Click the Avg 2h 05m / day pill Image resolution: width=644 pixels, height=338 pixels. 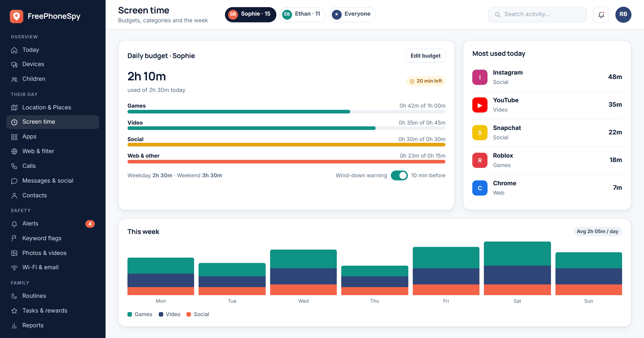pos(597,232)
